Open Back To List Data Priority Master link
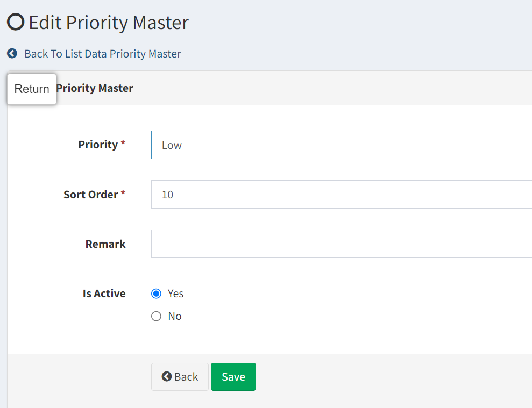Image resolution: width=532 pixels, height=408 pixels. (x=102, y=54)
